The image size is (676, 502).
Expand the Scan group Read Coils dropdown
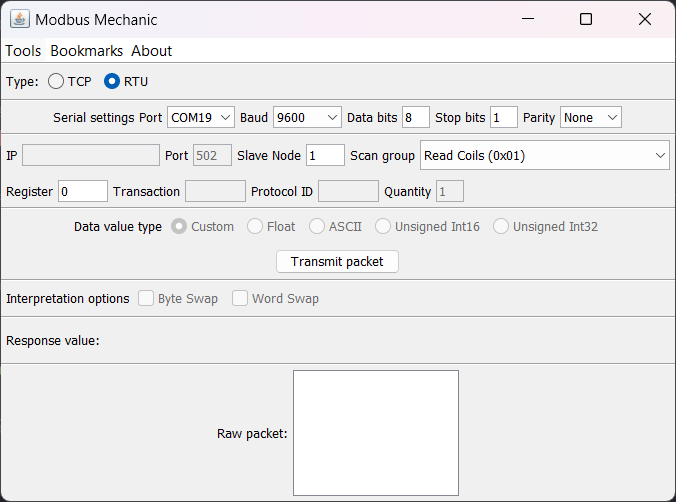545,155
